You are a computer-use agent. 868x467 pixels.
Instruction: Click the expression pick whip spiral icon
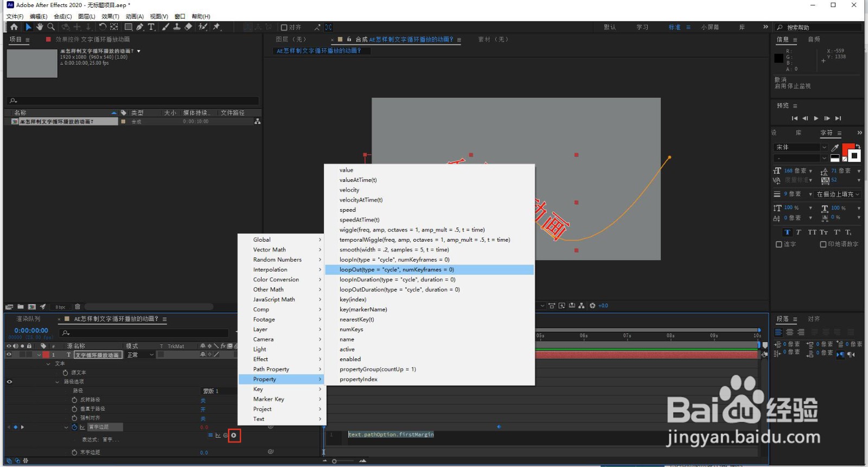coord(226,436)
